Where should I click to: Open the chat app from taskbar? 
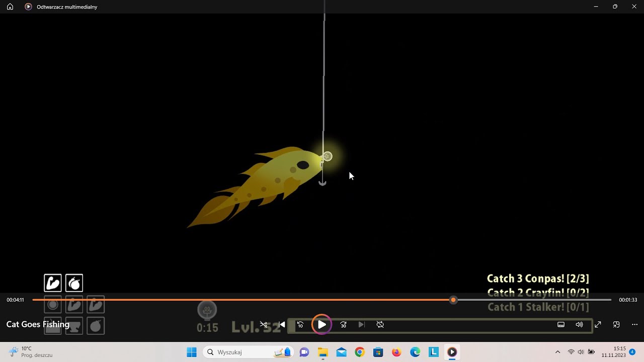[x=304, y=352]
